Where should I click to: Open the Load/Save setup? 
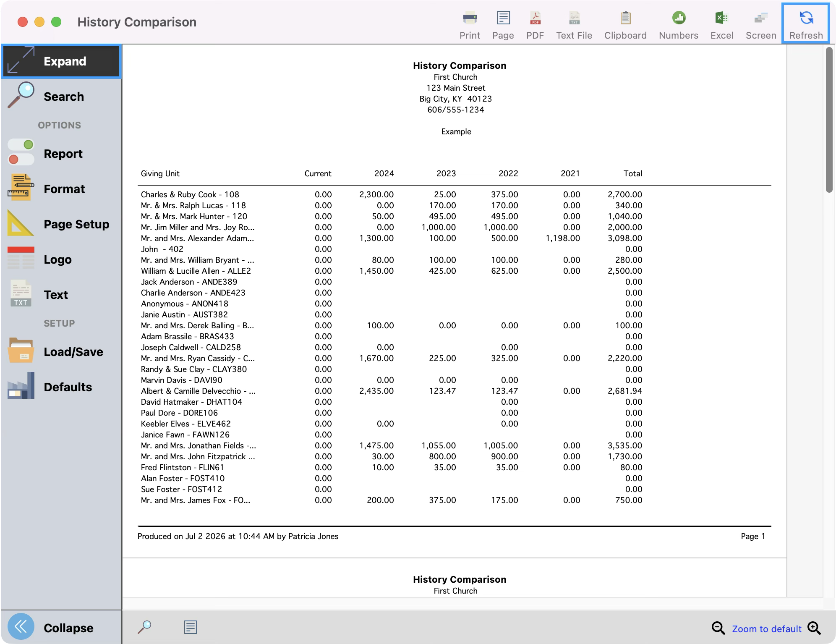pos(62,352)
